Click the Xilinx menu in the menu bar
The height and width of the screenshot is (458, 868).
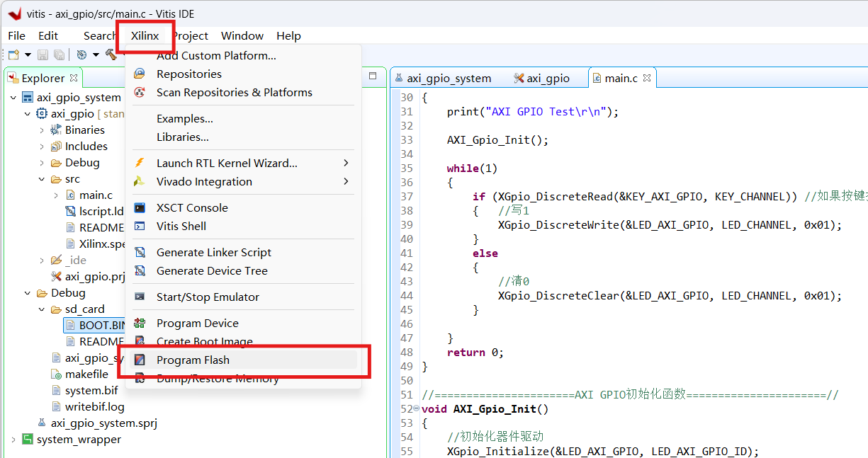pos(145,35)
